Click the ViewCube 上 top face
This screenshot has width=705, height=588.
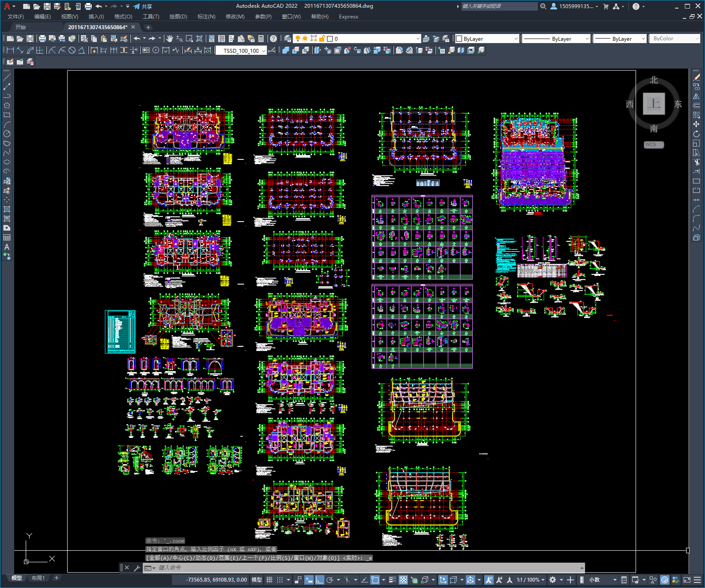click(654, 104)
